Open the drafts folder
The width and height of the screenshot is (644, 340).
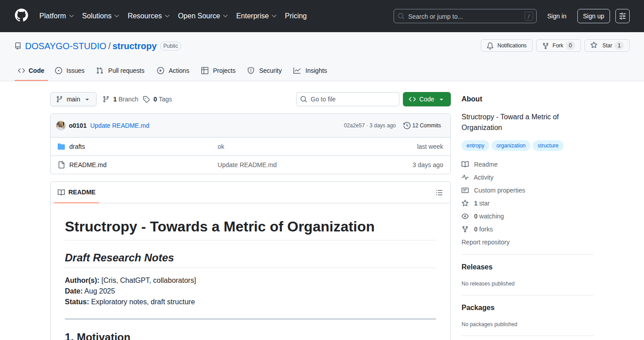(77, 147)
